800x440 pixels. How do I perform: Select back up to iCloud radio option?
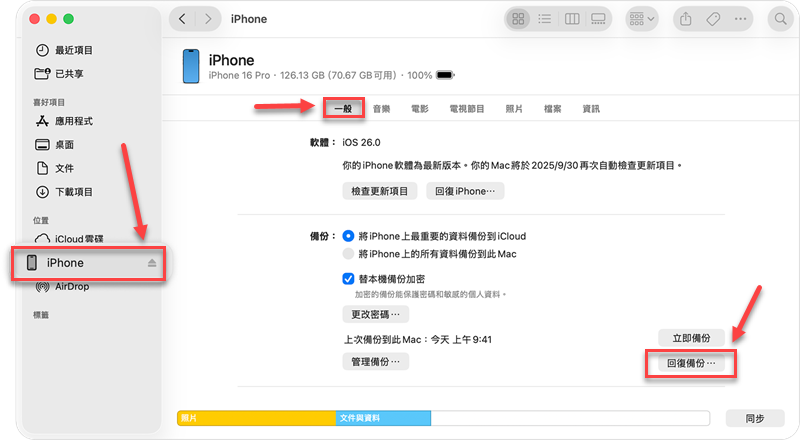tap(348, 236)
